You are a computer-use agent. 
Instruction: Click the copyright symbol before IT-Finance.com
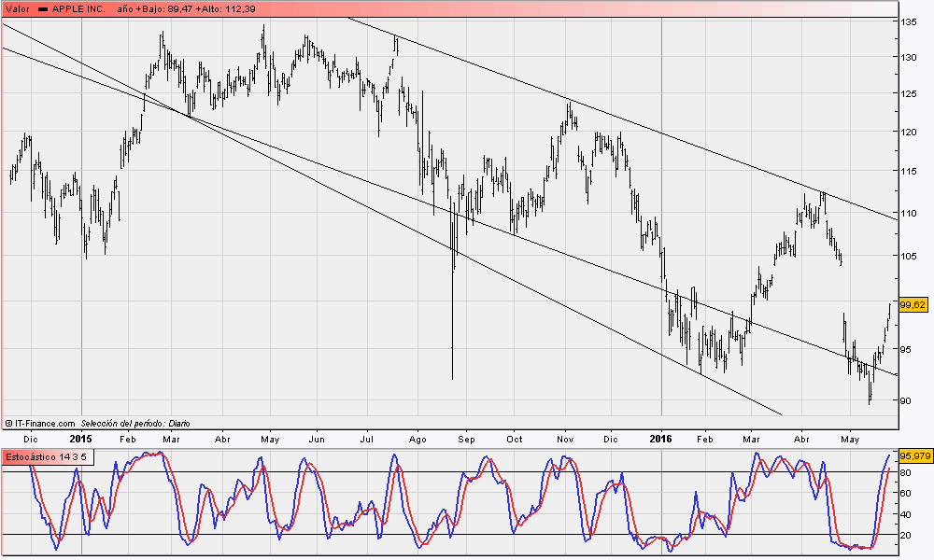point(8,423)
